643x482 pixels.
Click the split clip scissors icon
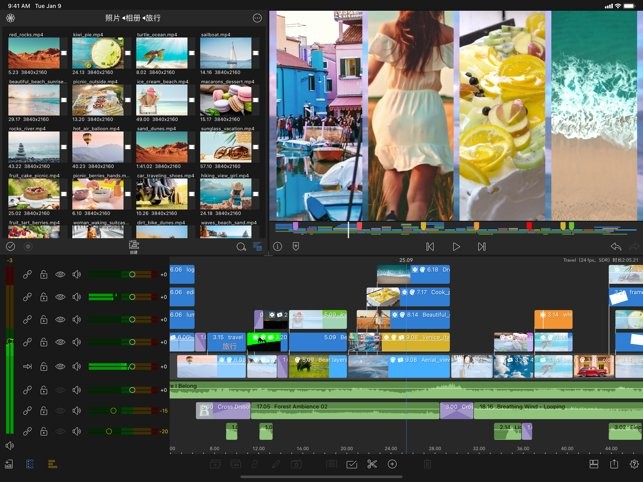[x=371, y=464]
